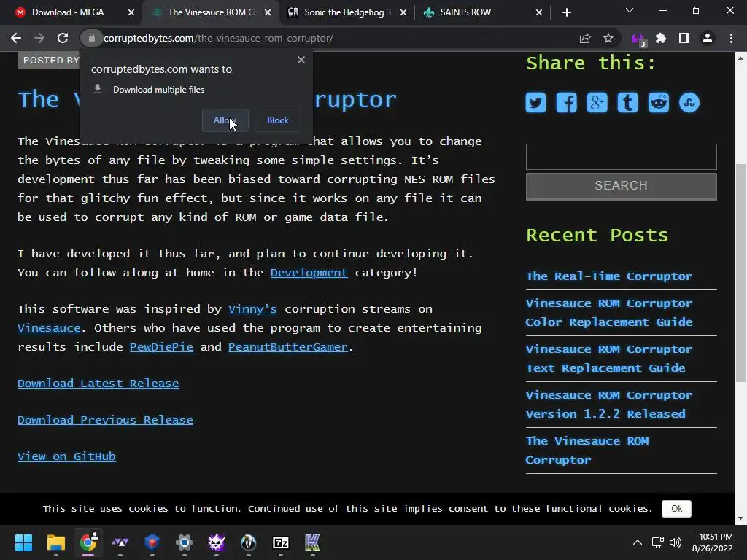Open 7-Zip from the taskbar
Screen dimensions: 747x560
tap(281, 542)
